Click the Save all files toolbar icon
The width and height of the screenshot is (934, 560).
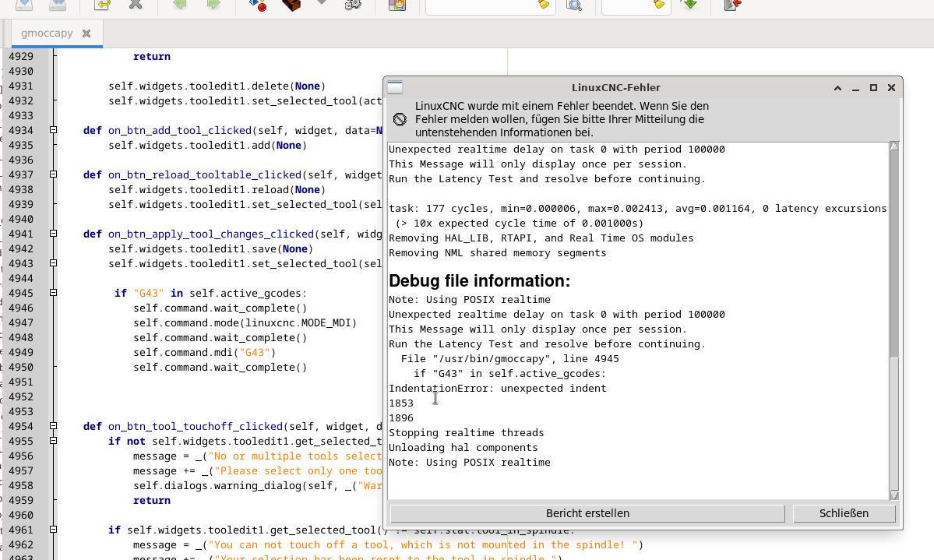click(x=57, y=5)
